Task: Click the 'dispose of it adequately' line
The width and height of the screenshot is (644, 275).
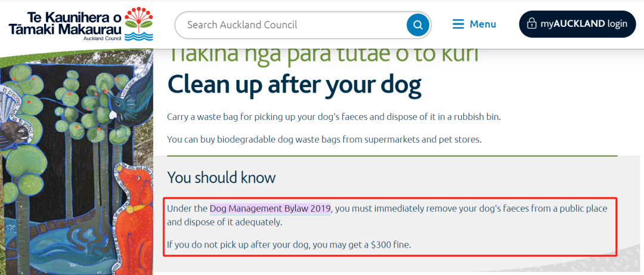Action: 225,223
